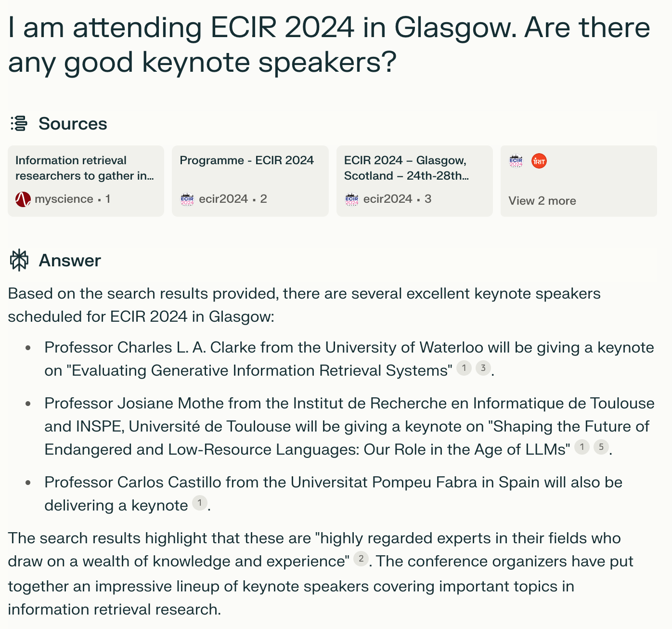Image resolution: width=672 pixels, height=629 pixels.
Task: Click citation 3 after Charles Clarke keynote
Action: pos(483,368)
